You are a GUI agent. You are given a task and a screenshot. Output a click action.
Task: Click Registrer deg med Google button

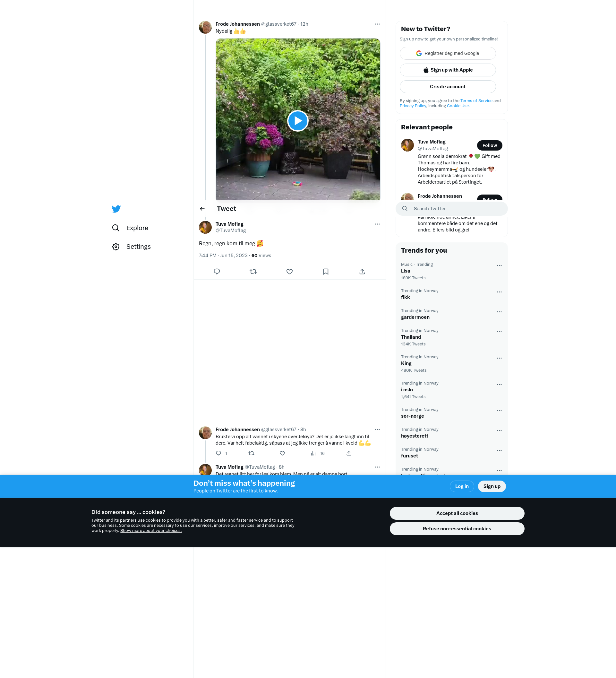[x=447, y=54]
